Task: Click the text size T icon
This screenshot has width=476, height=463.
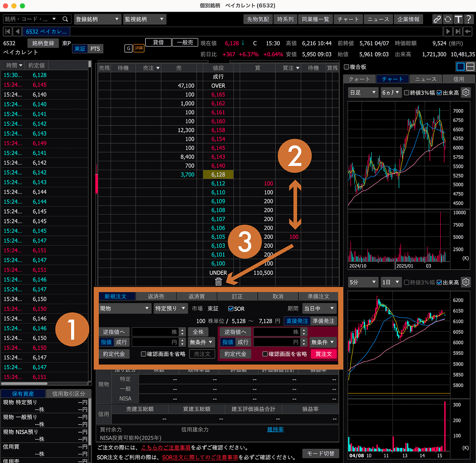Action: [458, 19]
